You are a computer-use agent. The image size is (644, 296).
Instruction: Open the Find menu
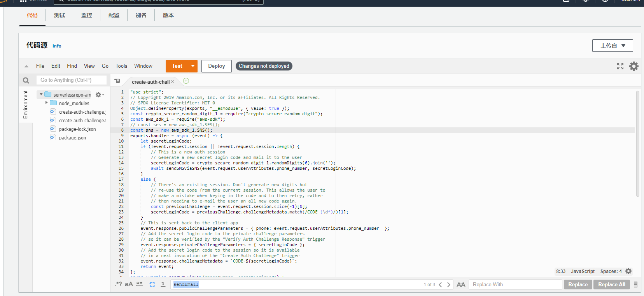coord(72,66)
